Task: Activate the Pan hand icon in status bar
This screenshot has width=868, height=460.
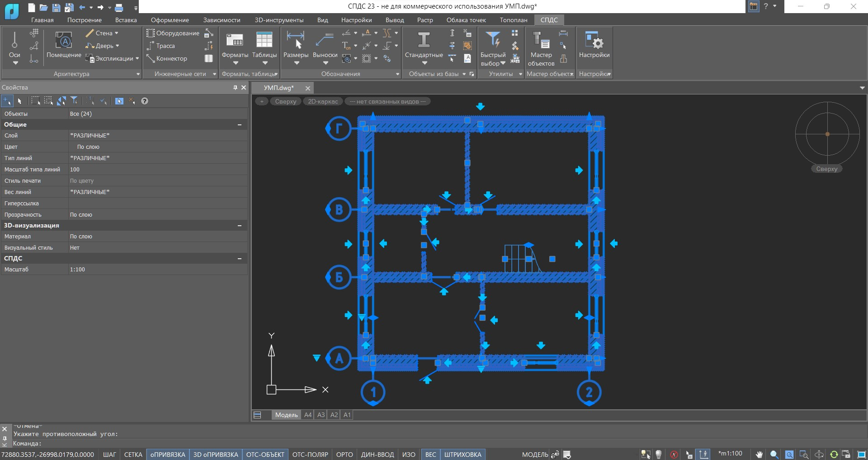Action: click(x=759, y=455)
